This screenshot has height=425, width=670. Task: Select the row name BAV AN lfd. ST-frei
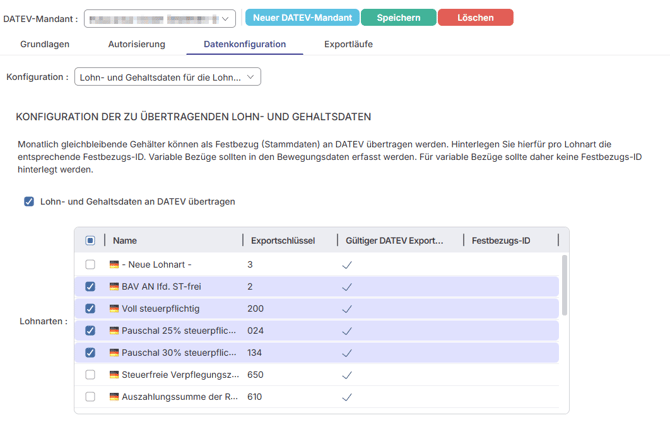point(162,286)
